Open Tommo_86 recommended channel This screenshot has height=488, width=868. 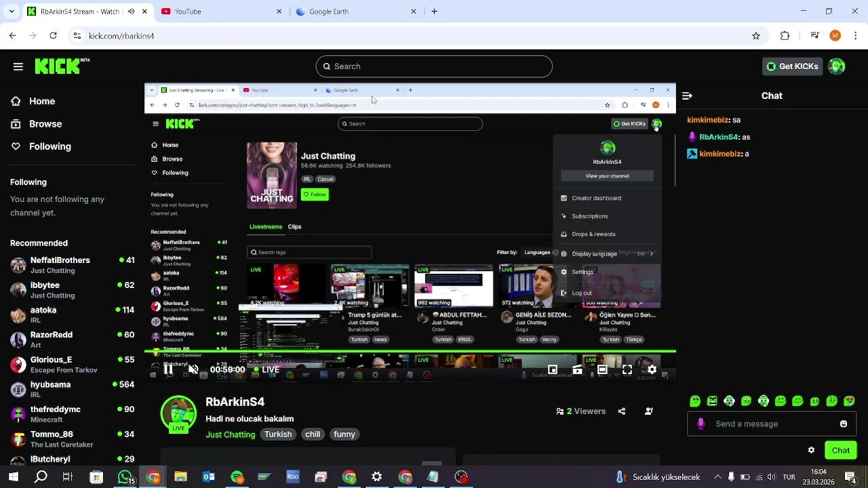(72, 439)
